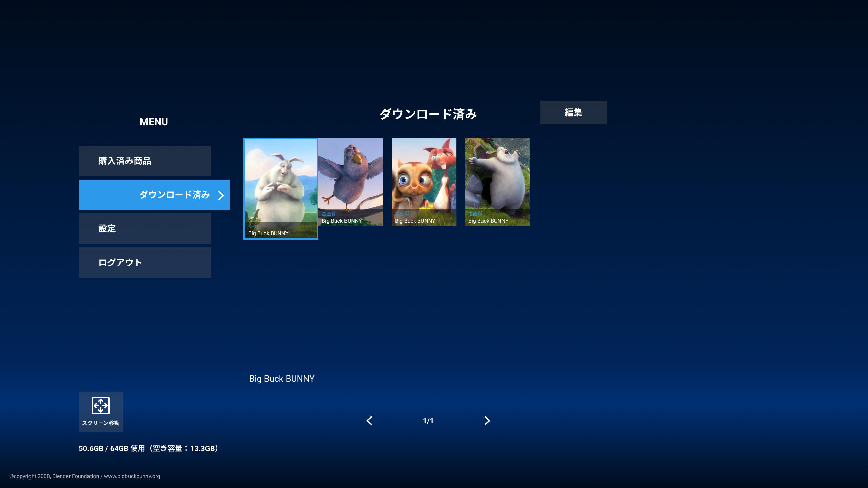Click the storage usage 50.6GB / 64GB text
This screenshot has width=868, height=488.
tap(149, 448)
